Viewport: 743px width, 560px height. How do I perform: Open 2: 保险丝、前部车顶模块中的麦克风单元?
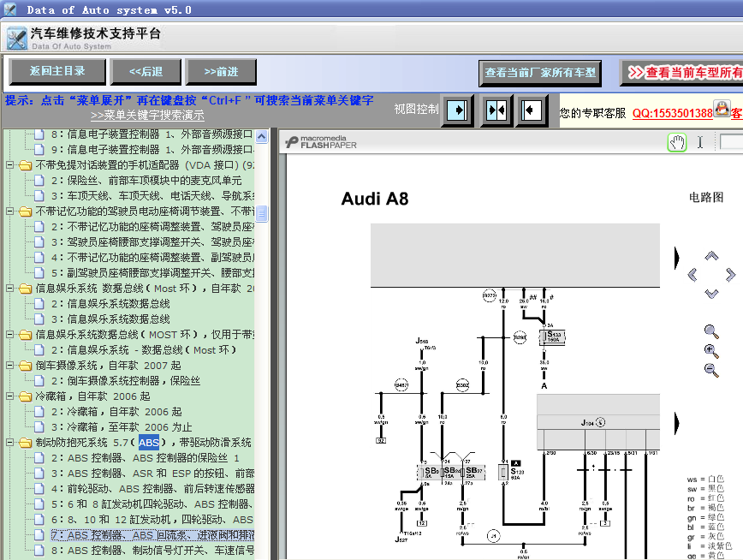[146, 180]
